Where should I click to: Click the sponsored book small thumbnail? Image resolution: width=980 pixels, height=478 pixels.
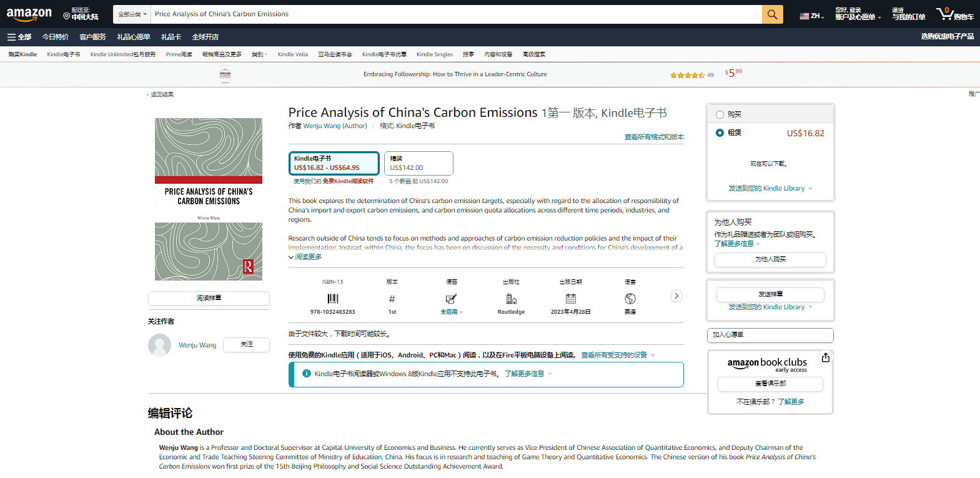tap(225, 75)
